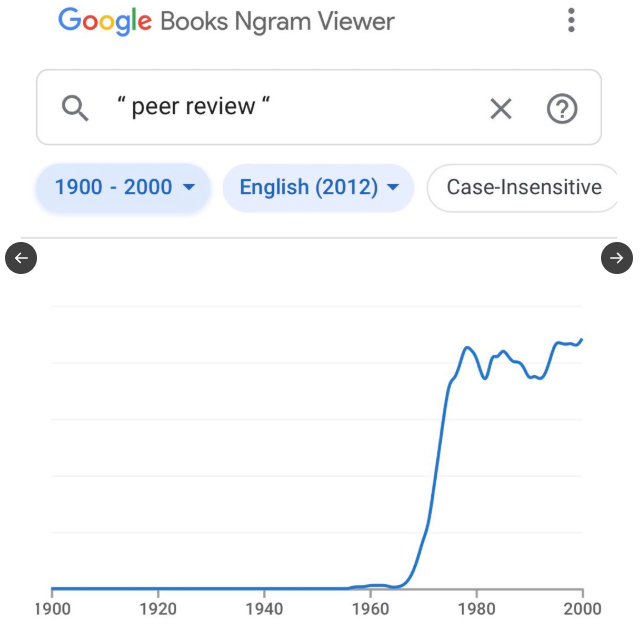Open the three-dot more options menu
This screenshot has height=624, width=640.
click(571, 20)
